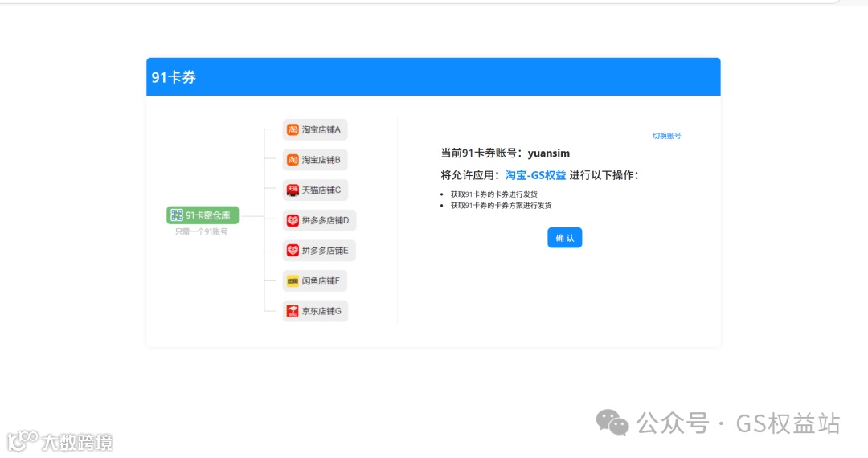Click the account name yuansim
Image resolution: width=868 pixels, height=458 pixels.
click(549, 153)
